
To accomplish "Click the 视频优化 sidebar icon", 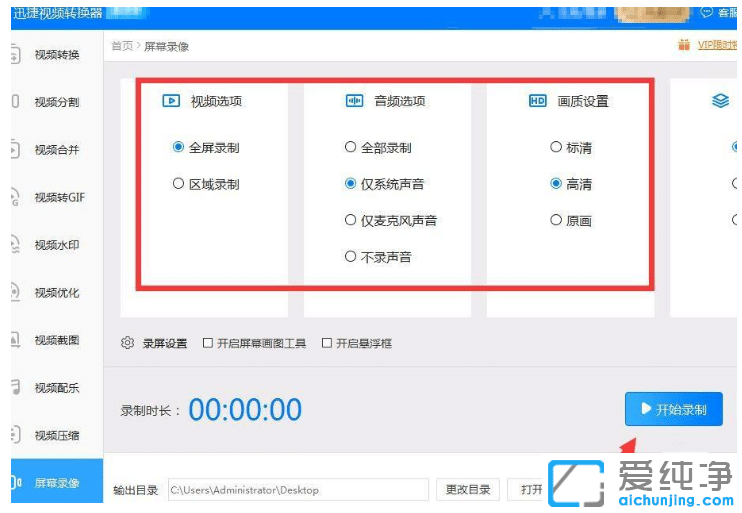I will [x=15, y=292].
